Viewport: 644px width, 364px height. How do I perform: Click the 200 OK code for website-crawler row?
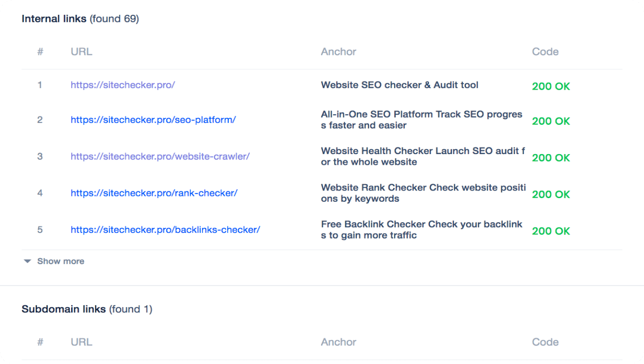coord(551,158)
